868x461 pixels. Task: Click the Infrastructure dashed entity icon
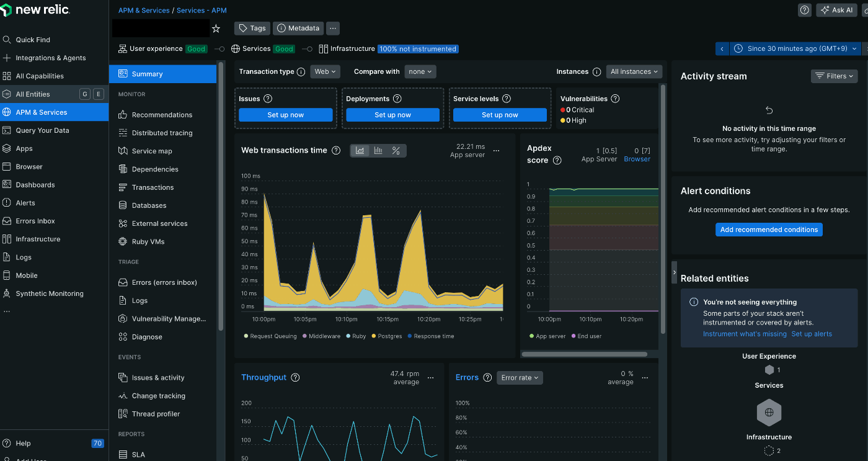[769, 451]
